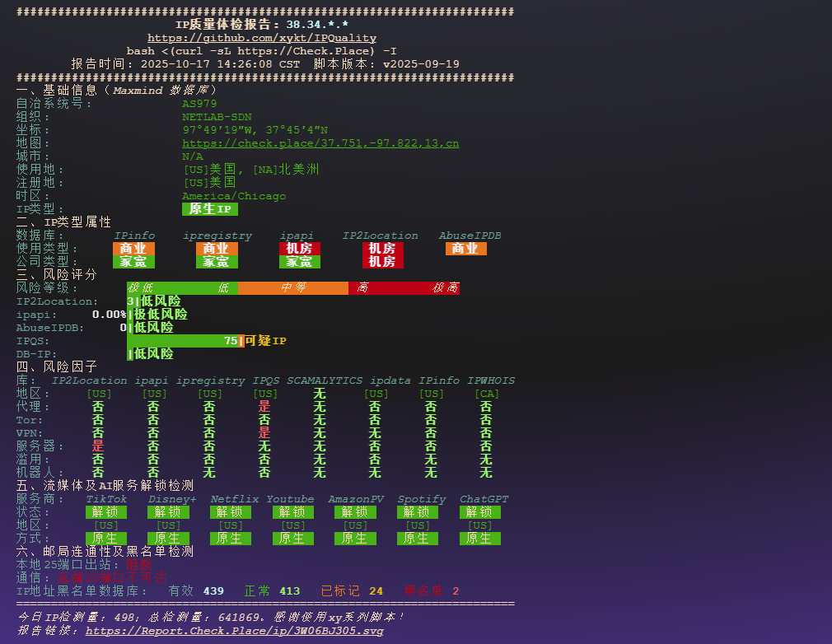Open the GitHub xykt/IPQuality link
Viewport: 832px width, 644px height.
coord(262,38)
